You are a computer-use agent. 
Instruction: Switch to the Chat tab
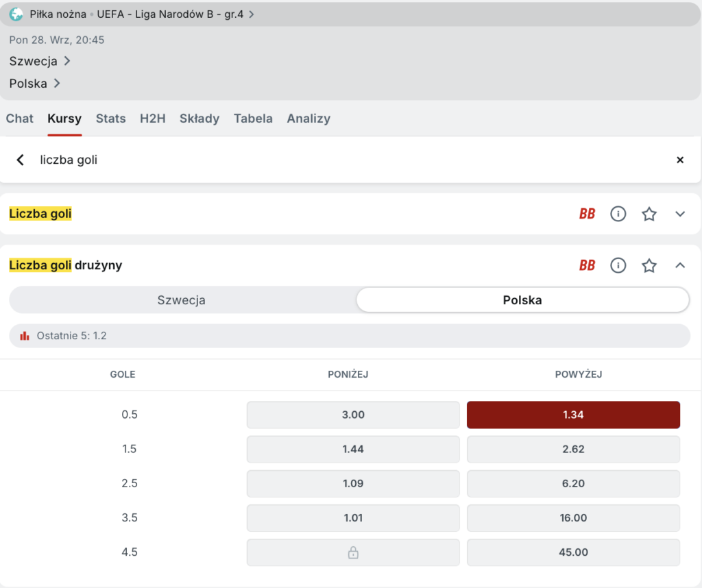[x=20, y=119]
